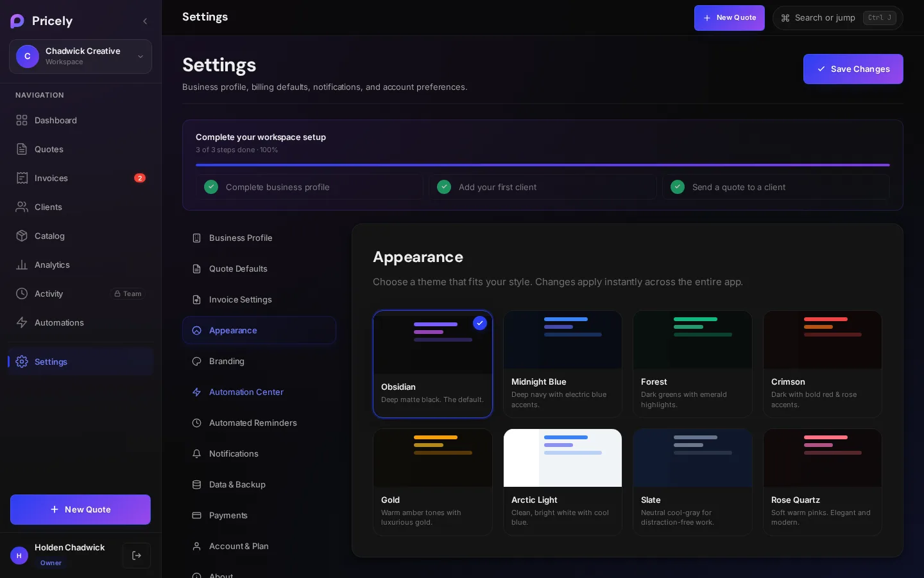Open Quote Defaults settings tab
The width and height of the screenshot is (924, 578).
coord(259,268)
